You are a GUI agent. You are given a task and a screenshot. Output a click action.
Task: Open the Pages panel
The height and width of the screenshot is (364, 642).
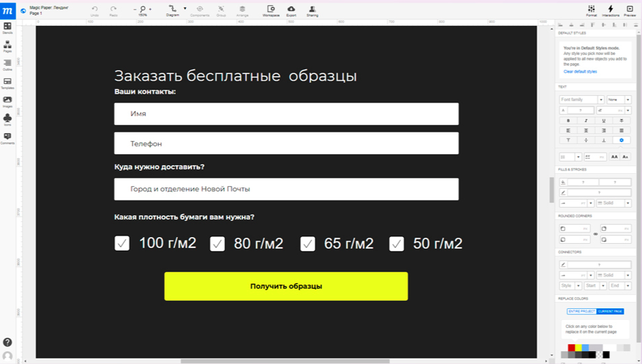[7, 45]
